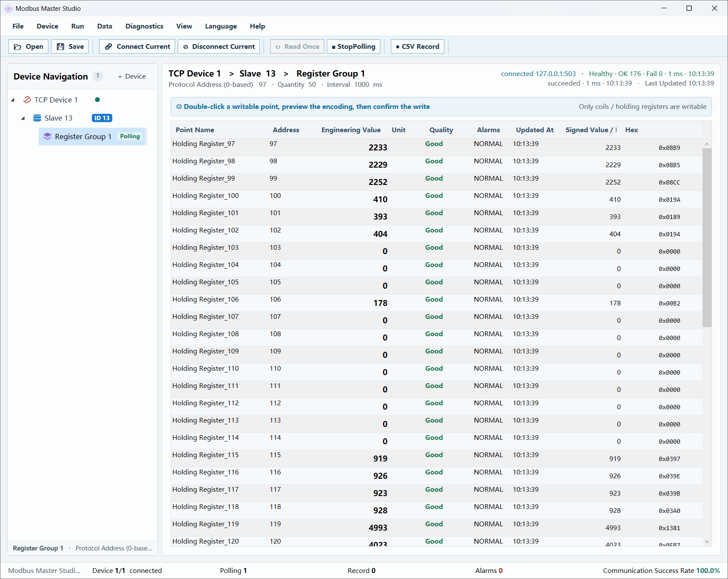
Task: Click the Save floppy disk icon
Action: point(61,47)
